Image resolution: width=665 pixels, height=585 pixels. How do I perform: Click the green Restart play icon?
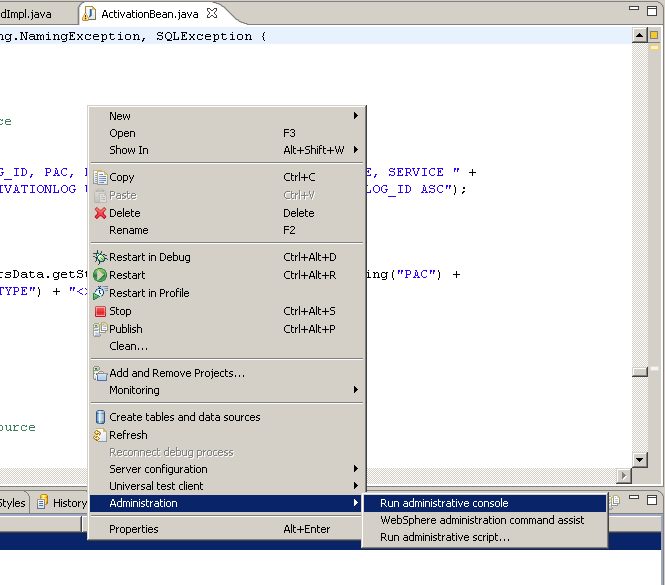[x=100, y=275]
